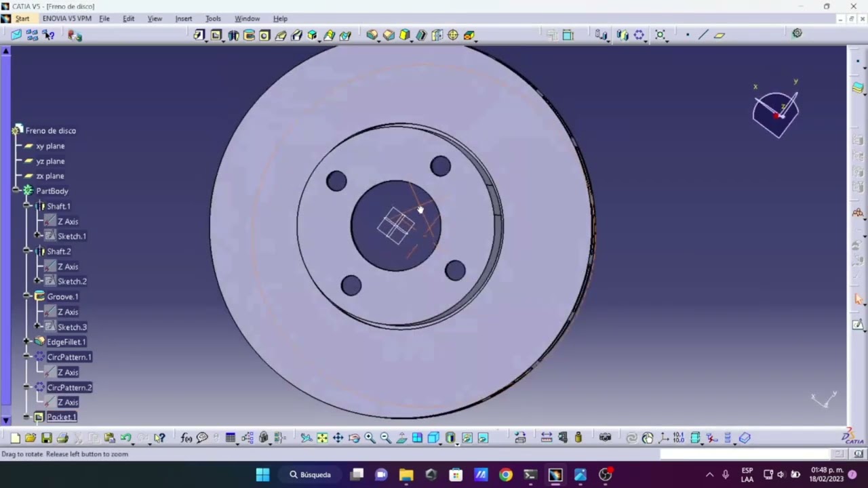This screenshot has width=868, height=488.
Task: Collapse the Shaft.2 node
Action: tap(27, 251)
